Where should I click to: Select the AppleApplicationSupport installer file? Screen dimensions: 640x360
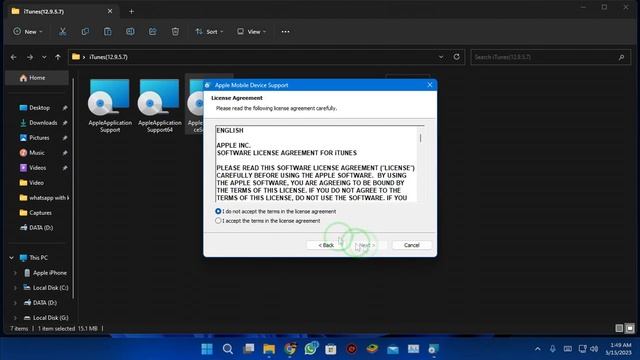[x=110, y=106]
